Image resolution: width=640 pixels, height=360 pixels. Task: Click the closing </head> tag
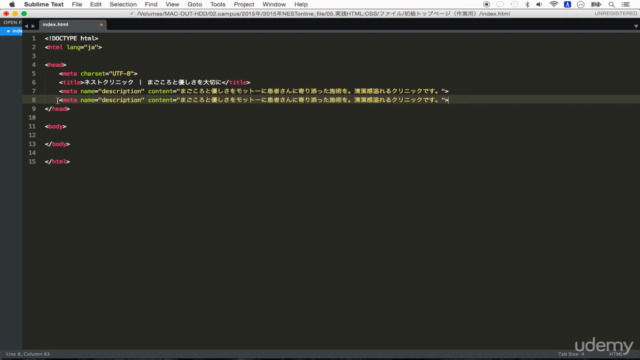point(57,109)
